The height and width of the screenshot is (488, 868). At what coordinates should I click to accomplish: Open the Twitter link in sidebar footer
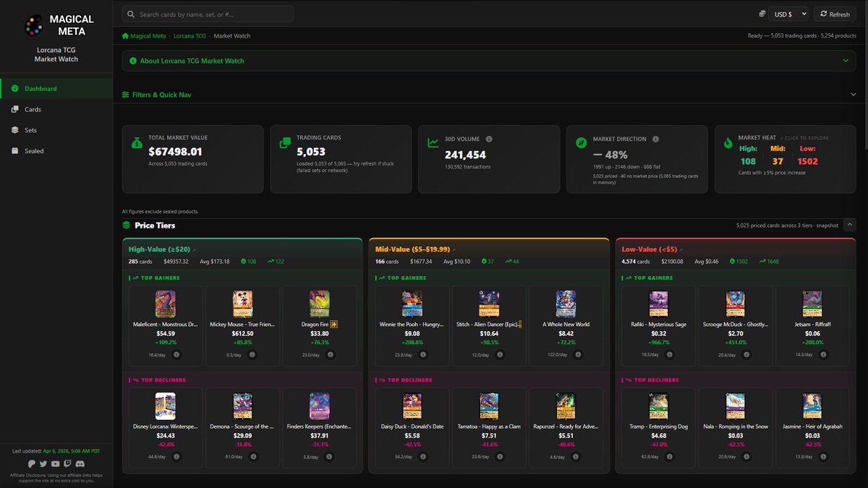pos(44,463)
